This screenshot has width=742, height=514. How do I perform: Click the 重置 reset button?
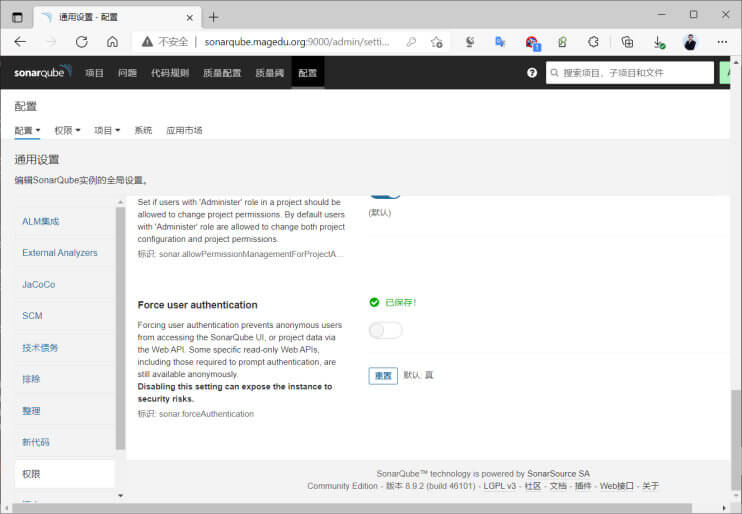[x=383, y=376]
